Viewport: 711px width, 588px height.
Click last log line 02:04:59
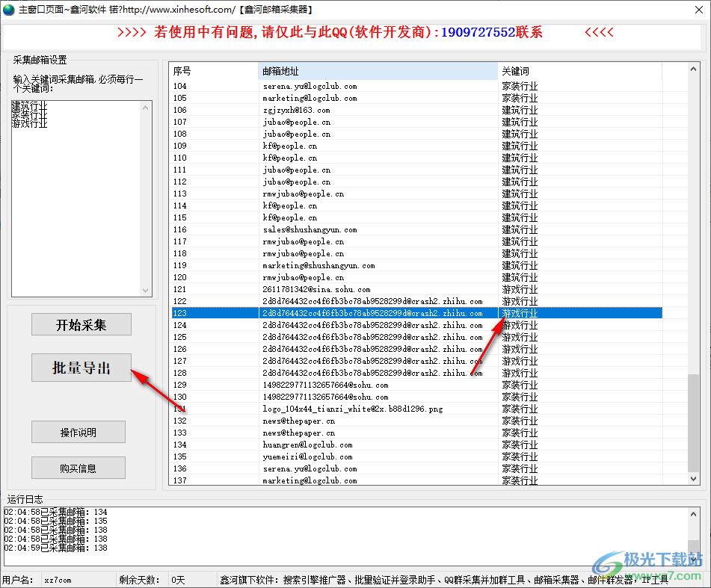point(56,548)
